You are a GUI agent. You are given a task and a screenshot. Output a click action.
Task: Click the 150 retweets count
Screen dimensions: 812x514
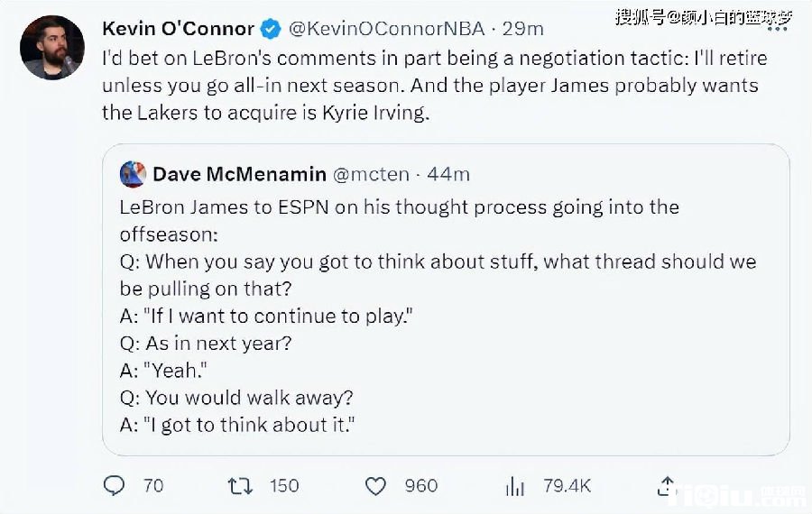pos(283,485)
